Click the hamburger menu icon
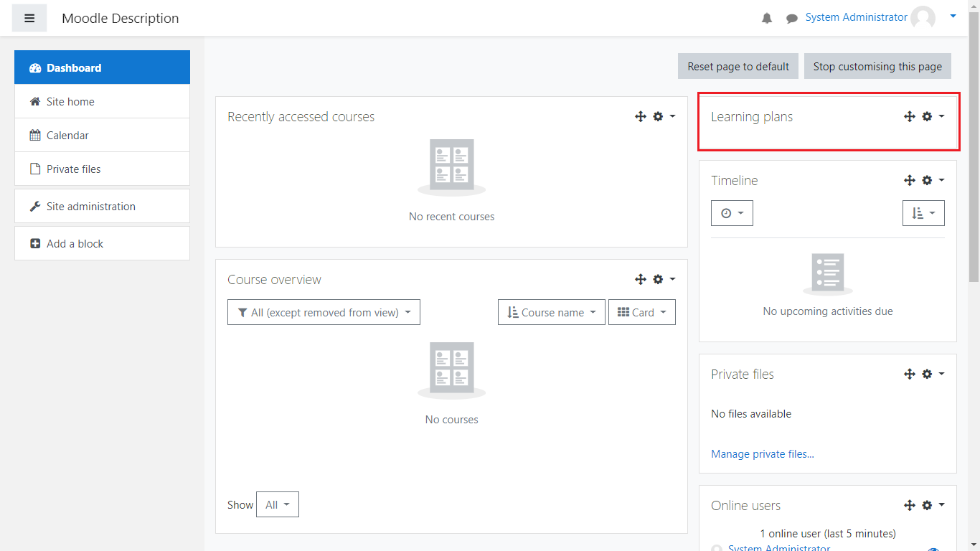Viewport: 980px width, 551px height. (x=29, y=18)
